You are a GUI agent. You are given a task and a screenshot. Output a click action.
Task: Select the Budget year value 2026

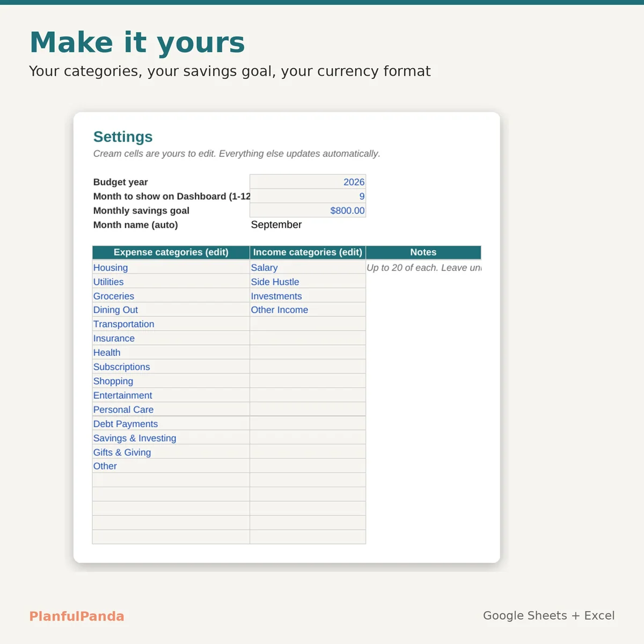(x=308, y=182)
